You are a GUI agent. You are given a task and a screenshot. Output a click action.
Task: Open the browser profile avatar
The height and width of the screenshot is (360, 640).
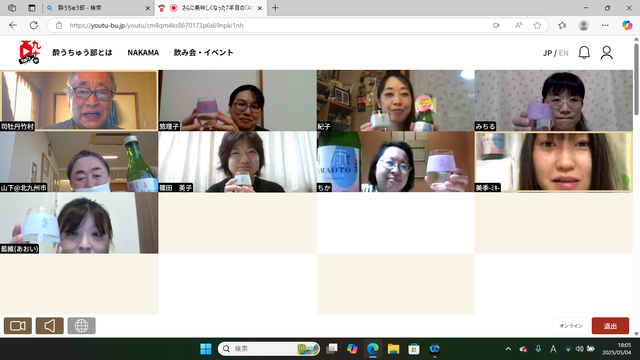tap(584, 25)
